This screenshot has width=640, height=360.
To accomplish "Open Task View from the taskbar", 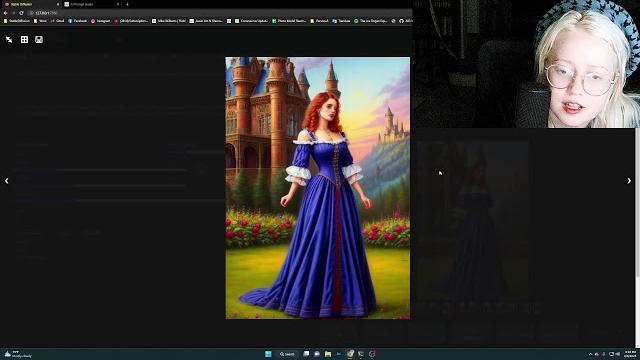I will (306, 354).
